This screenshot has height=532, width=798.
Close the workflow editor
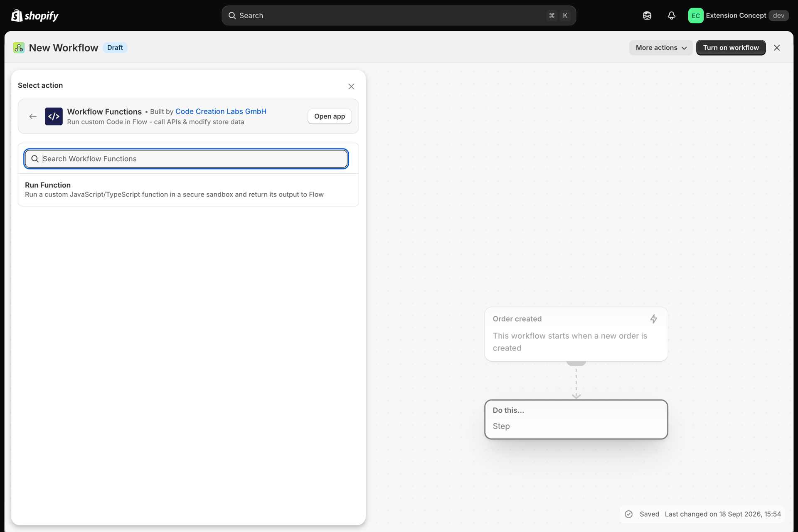pos(777,48)
